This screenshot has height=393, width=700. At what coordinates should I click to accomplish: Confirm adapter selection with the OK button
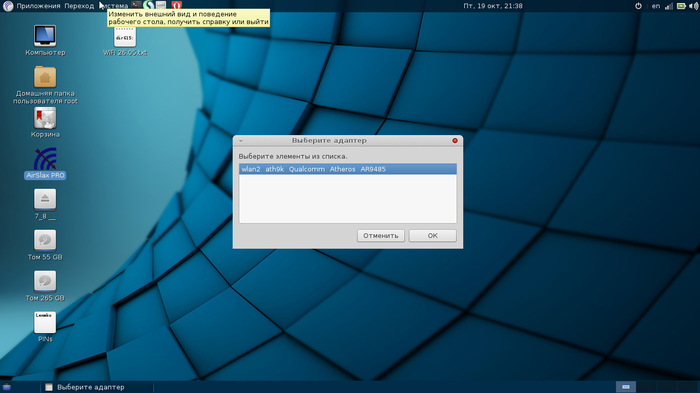coord(433,236)
